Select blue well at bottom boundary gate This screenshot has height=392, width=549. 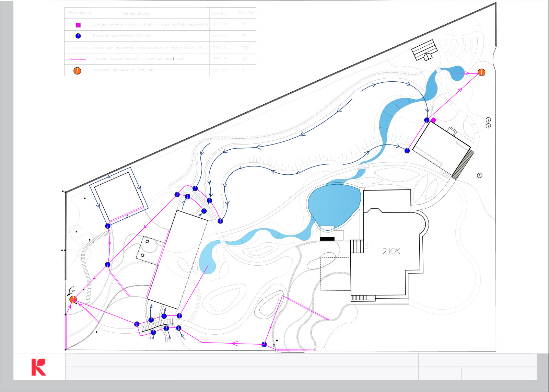click(264, 344)
